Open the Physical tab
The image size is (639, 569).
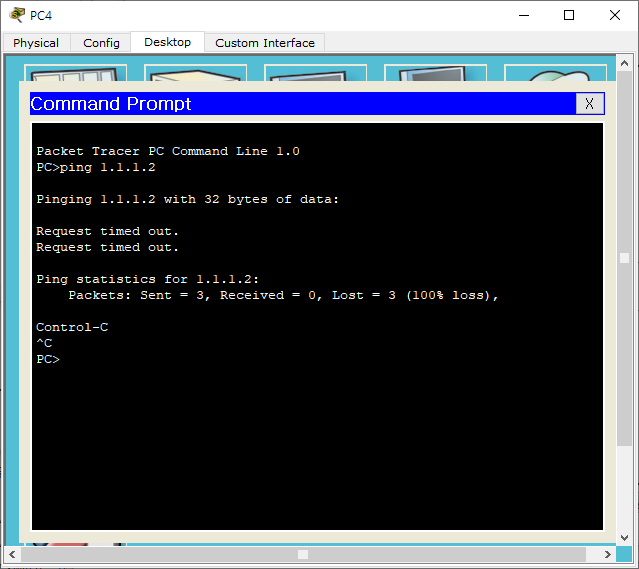[36, 43]
